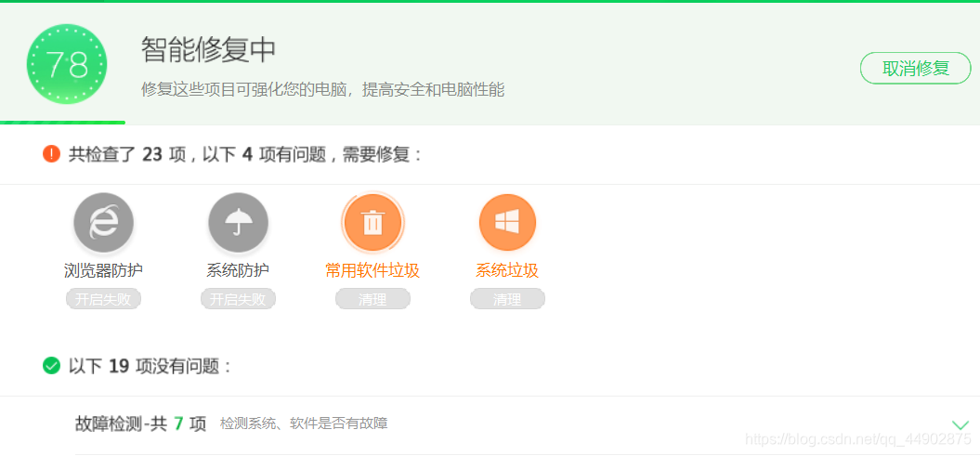Click 清理 under 系统垃圾

click(x=507, y=299)
